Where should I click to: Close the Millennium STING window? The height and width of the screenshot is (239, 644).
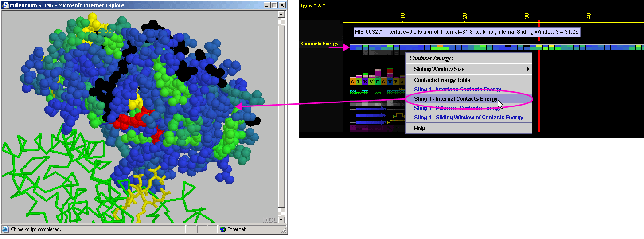[282, 5]
